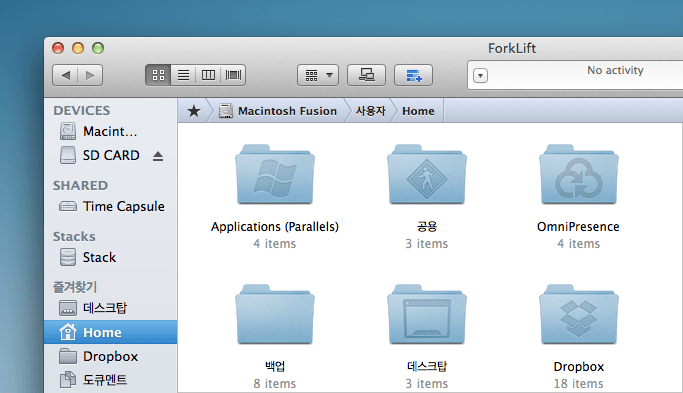683x393 pixels.
Task: Click the "18 items" label under Dropbox
Action: (578, 383)
